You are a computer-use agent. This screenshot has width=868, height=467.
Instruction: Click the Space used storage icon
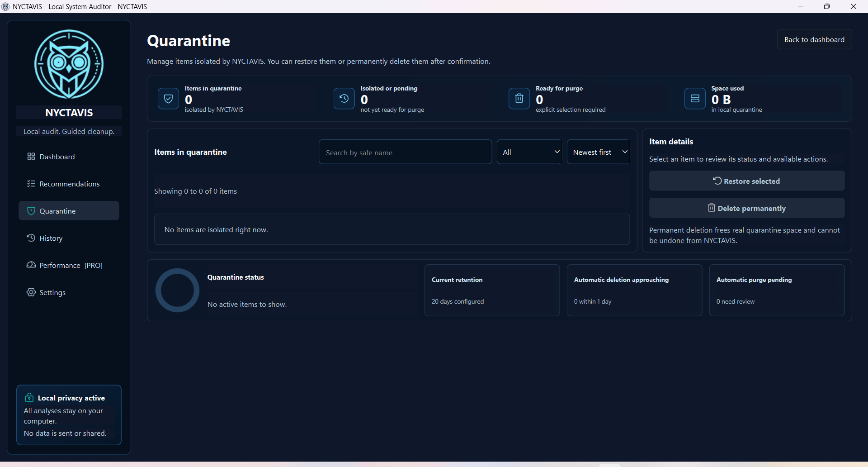point(695,99)
